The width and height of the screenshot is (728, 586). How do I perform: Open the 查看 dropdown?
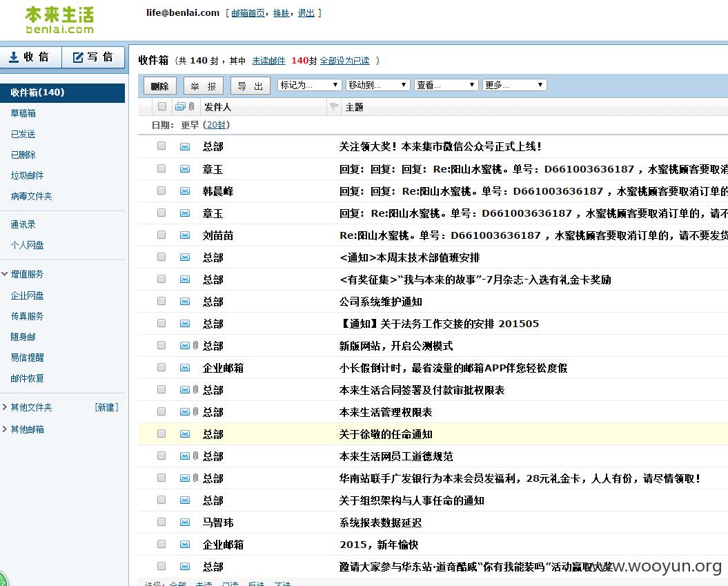(446, 85)
